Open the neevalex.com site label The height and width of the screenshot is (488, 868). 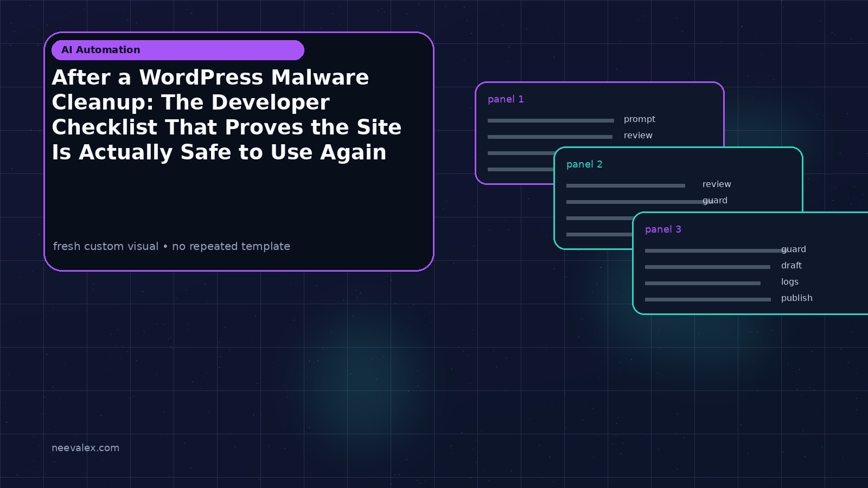point(85,448)
